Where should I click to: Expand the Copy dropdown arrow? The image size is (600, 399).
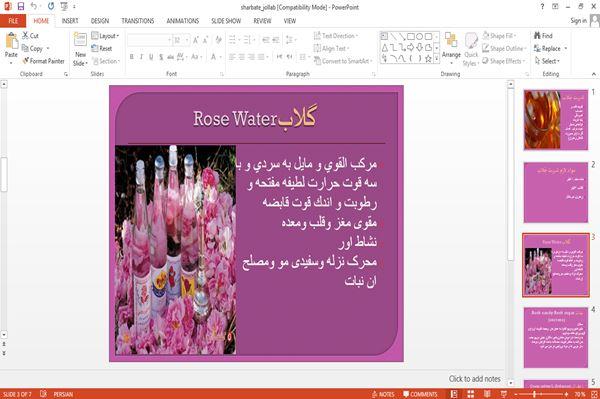(48, 49)
